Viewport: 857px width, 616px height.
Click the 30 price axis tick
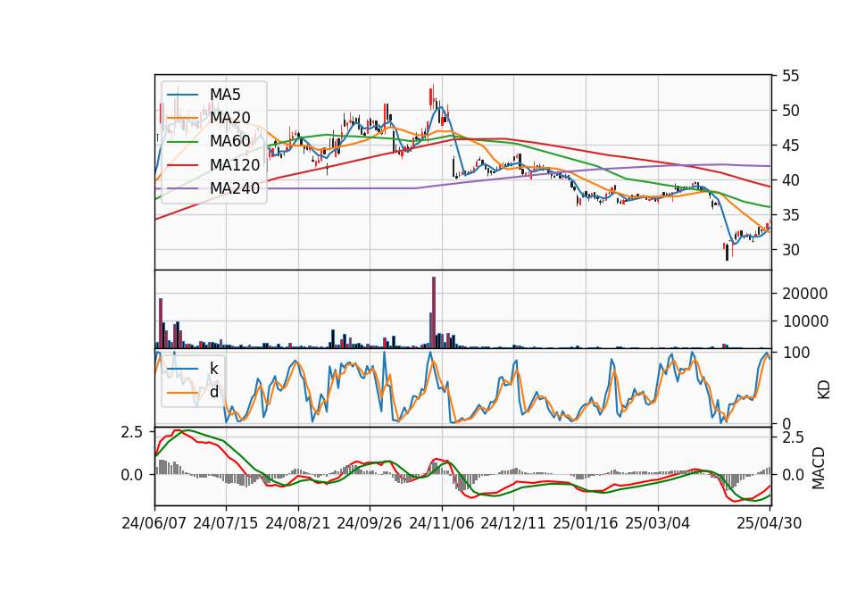click(x=790, y=250)
